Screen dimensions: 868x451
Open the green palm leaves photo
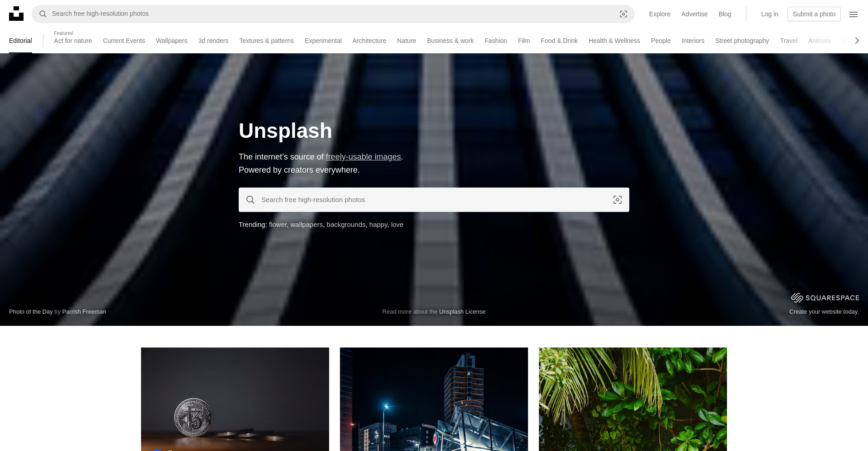click(633, 399)
